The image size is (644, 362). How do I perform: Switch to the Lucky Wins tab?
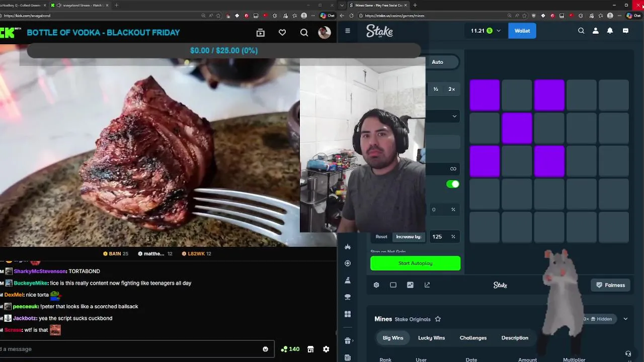coord(432,338)
